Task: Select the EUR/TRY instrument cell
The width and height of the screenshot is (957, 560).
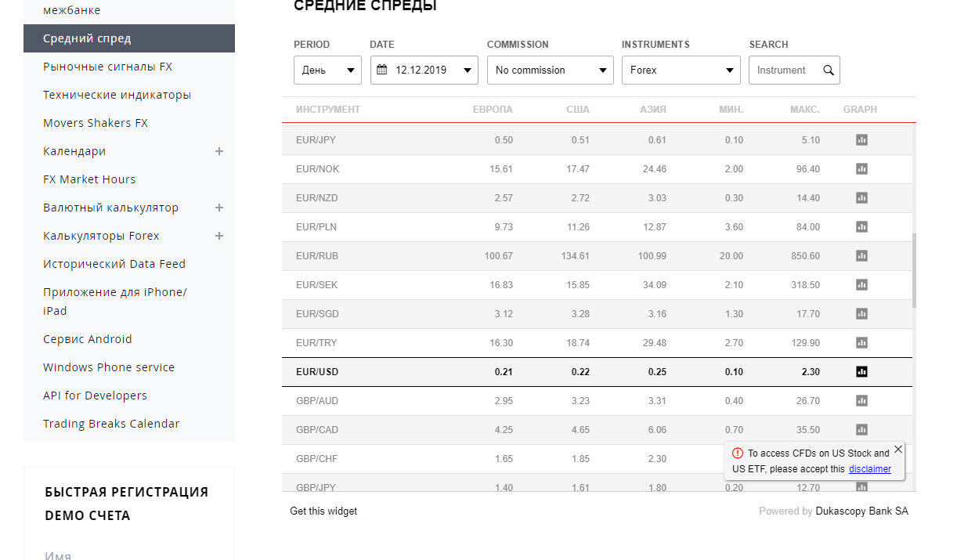Action: coord(317,343)
